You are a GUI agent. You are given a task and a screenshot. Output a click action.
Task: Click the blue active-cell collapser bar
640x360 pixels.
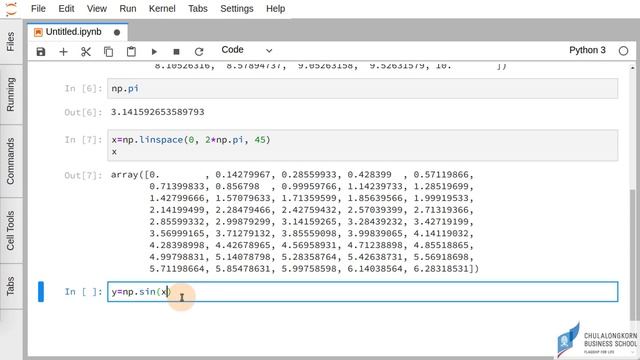click(41, 291)
